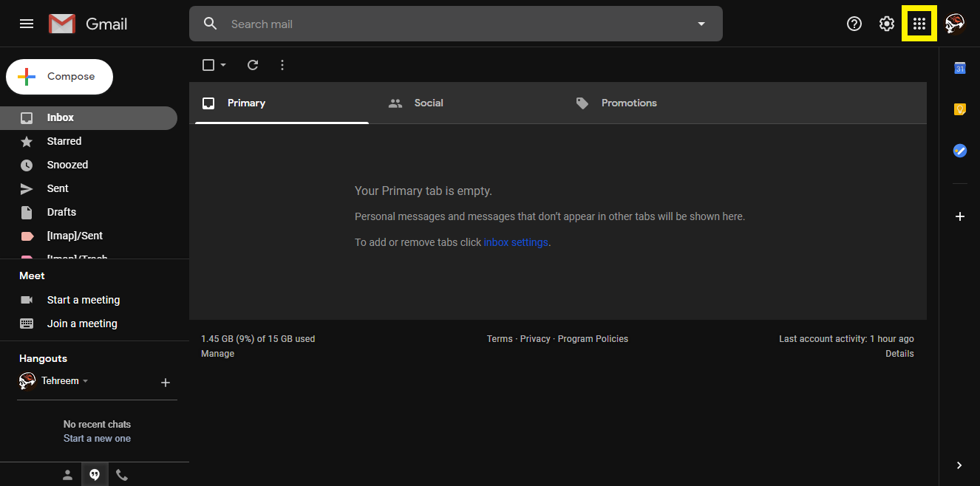
Task: Switch to the Promotions tab
Action: (655, 103)
